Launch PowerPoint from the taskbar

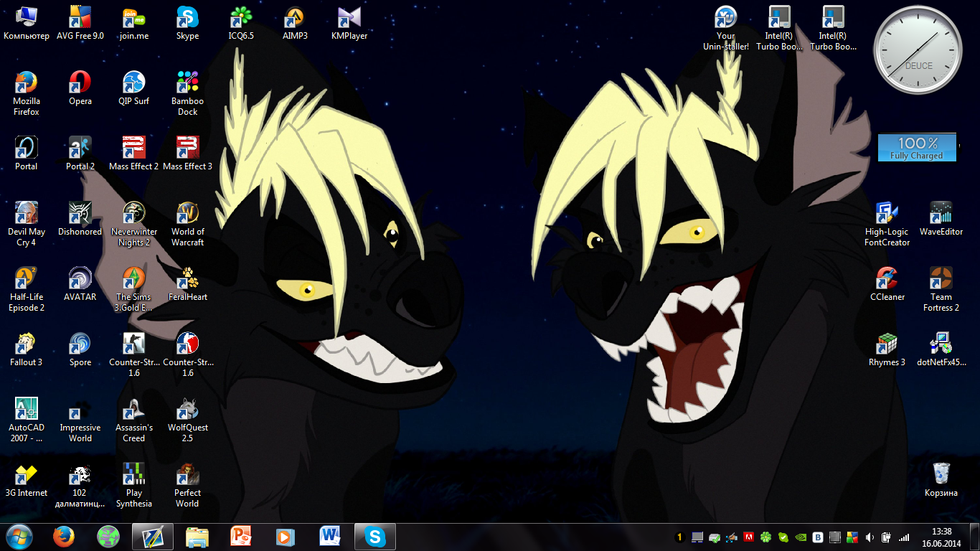click(242, 537)
